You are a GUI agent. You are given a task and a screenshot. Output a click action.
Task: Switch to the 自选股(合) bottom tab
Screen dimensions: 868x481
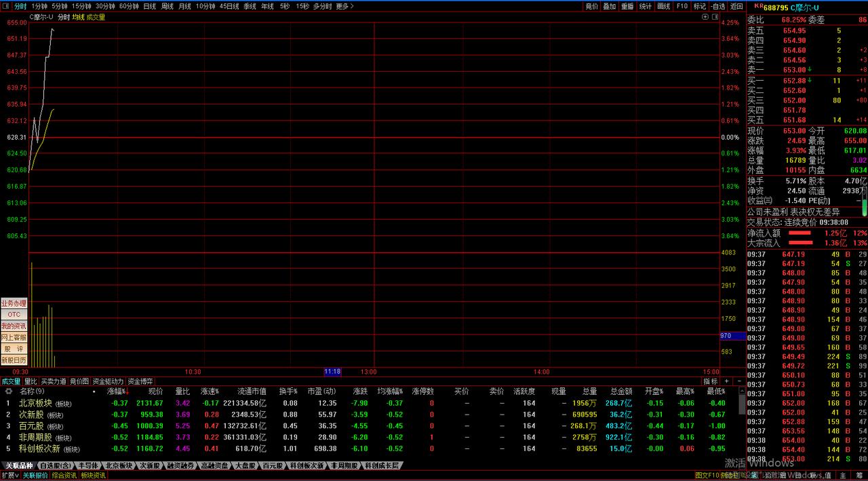tap(56, 466)
